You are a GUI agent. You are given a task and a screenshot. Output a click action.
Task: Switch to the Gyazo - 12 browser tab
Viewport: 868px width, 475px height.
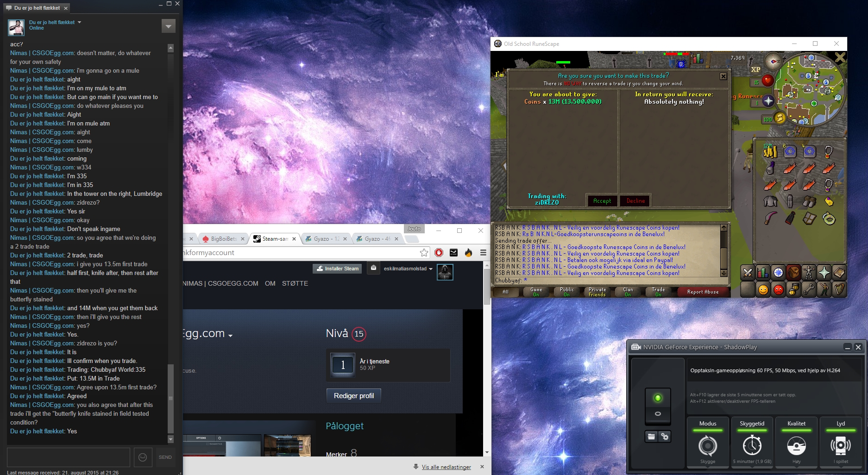click(x=326, y=239)
